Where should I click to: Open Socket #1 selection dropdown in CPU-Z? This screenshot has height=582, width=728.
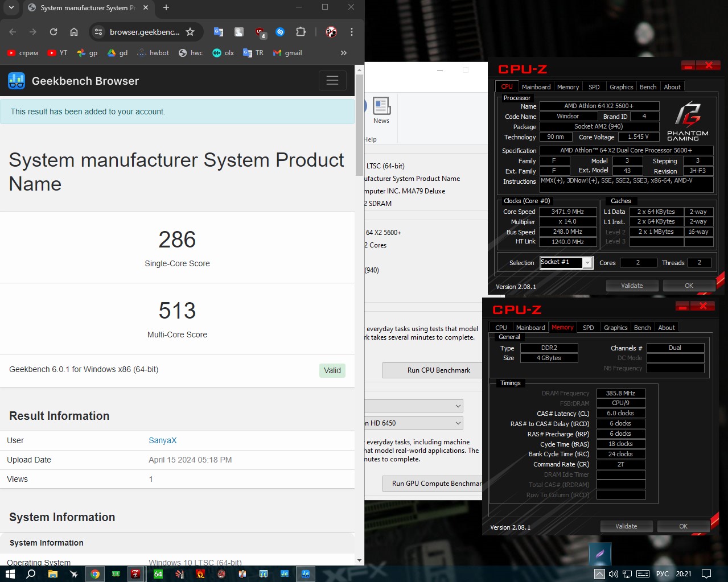[x=566, y=262]
